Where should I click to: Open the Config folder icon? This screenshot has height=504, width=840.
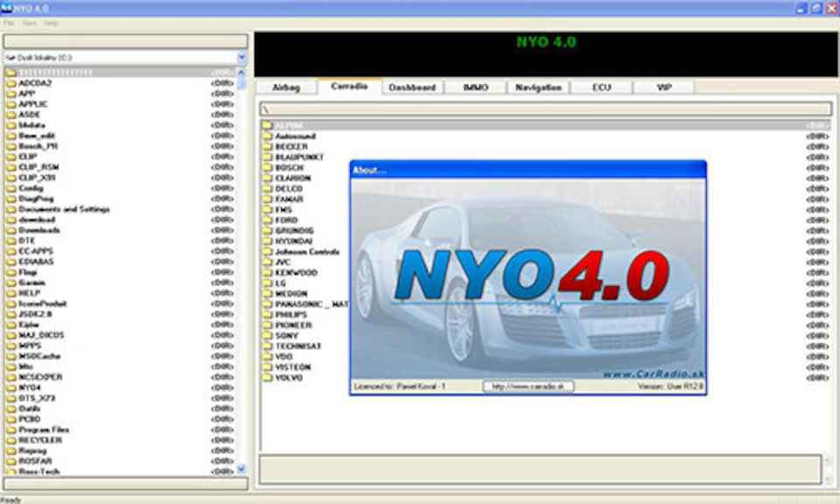10,188
